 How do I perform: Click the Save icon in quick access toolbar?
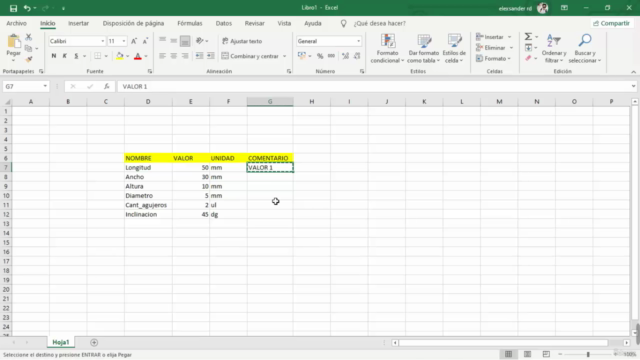pyautogui.click(x=13, y=8)
